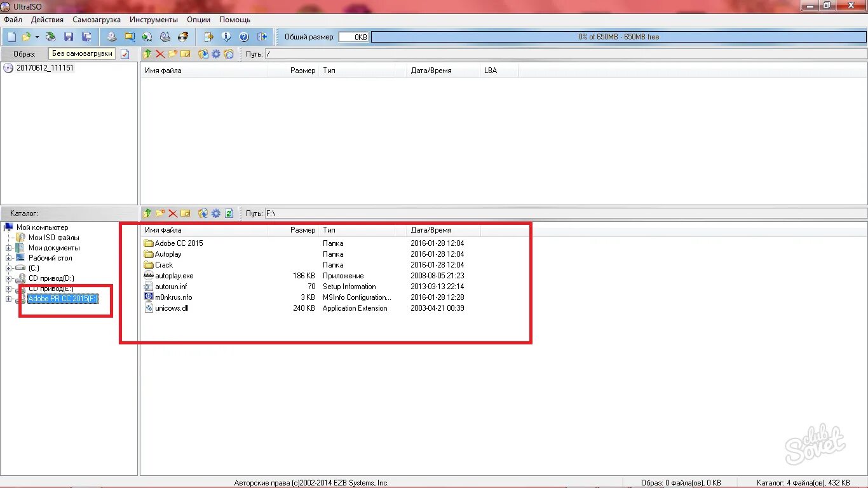Click the Compress ISO toolbar icon

[130, 37]
